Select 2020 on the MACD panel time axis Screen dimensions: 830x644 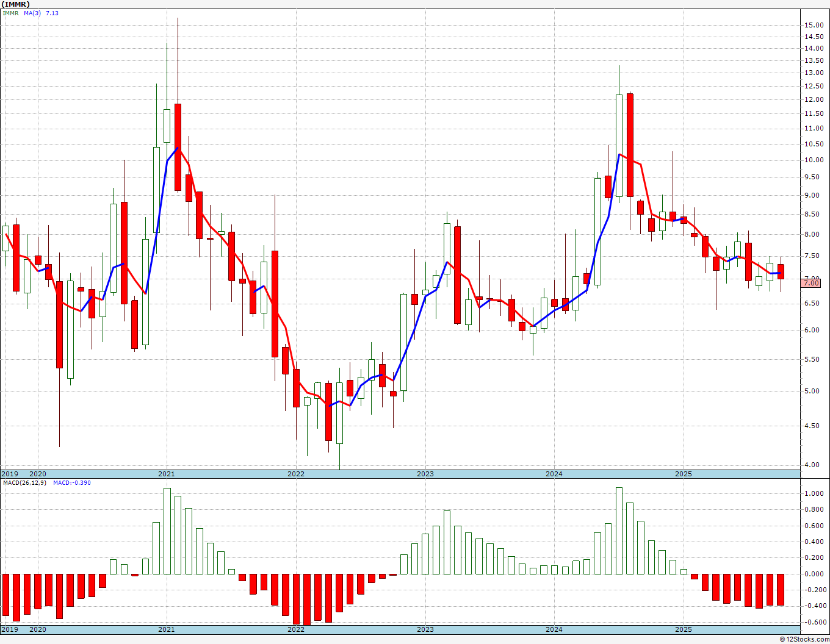(x=38, y=629)
